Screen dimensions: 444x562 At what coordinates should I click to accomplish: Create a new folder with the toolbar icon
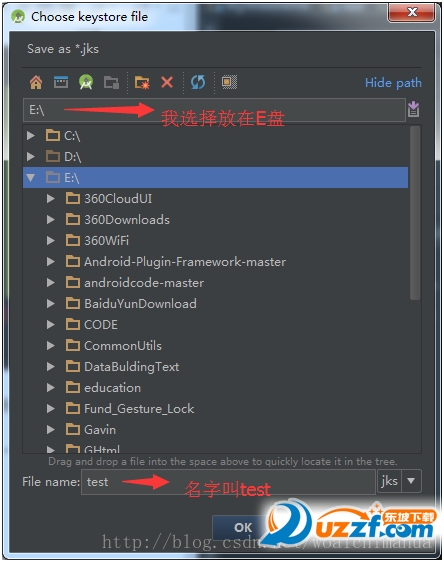tap(142, 82)
